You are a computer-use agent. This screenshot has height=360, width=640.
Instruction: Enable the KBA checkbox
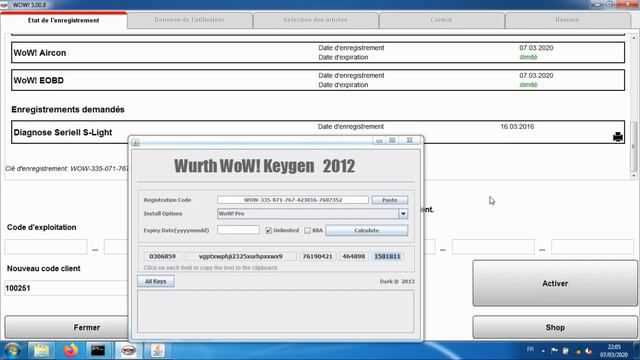[x=307, y=231]
